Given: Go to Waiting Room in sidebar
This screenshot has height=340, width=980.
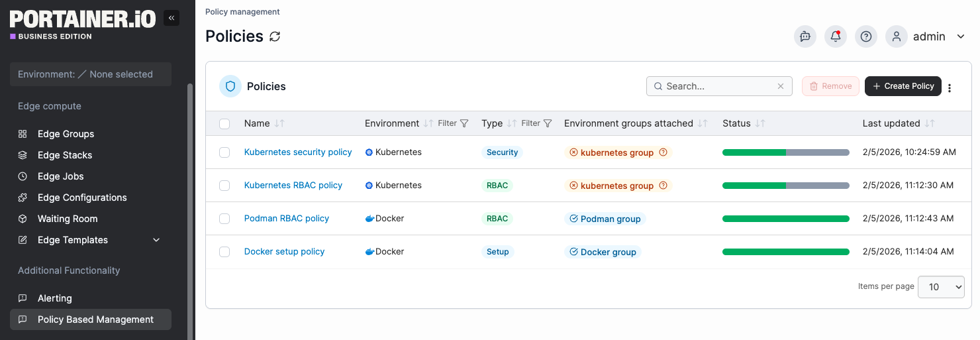Looking at the screenshot, I should tap(68, 219).
